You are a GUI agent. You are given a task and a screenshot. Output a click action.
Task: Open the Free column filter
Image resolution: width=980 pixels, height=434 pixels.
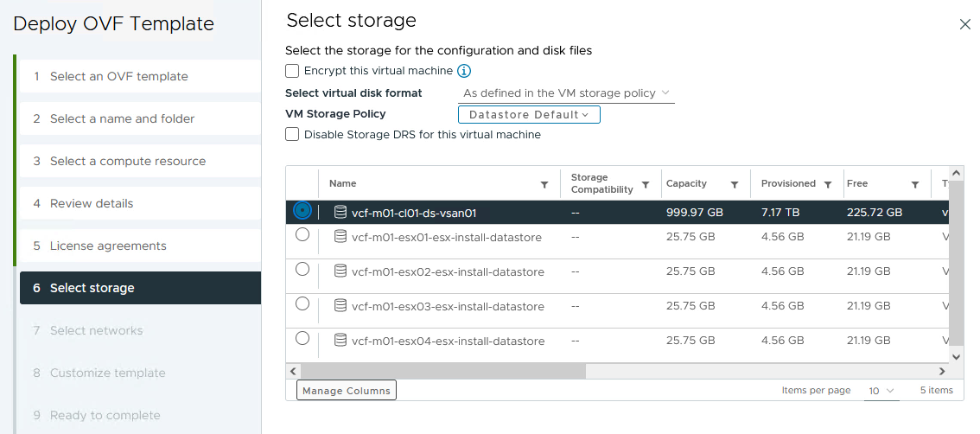click(915, 184)
